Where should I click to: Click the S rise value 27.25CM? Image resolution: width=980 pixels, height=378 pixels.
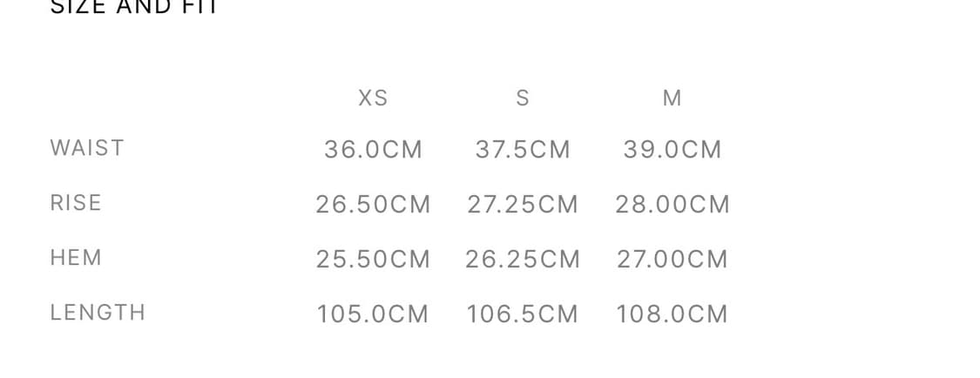523,205
